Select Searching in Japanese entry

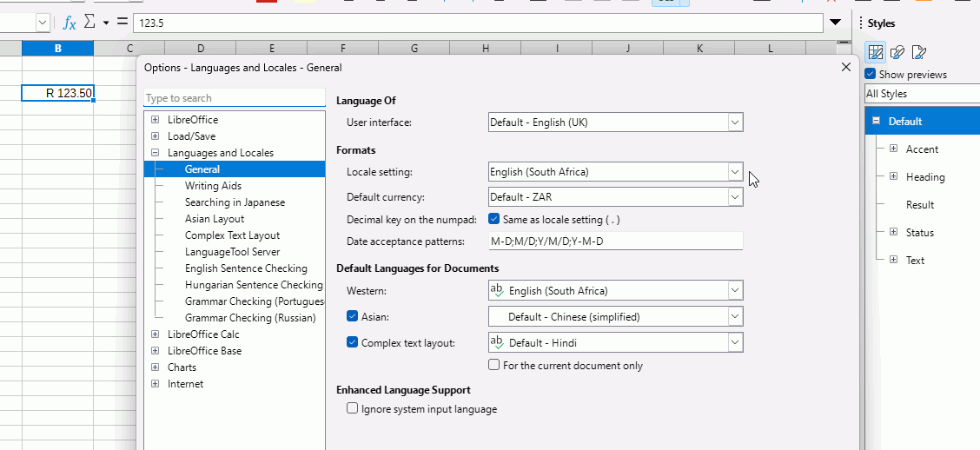coord(235,202)
